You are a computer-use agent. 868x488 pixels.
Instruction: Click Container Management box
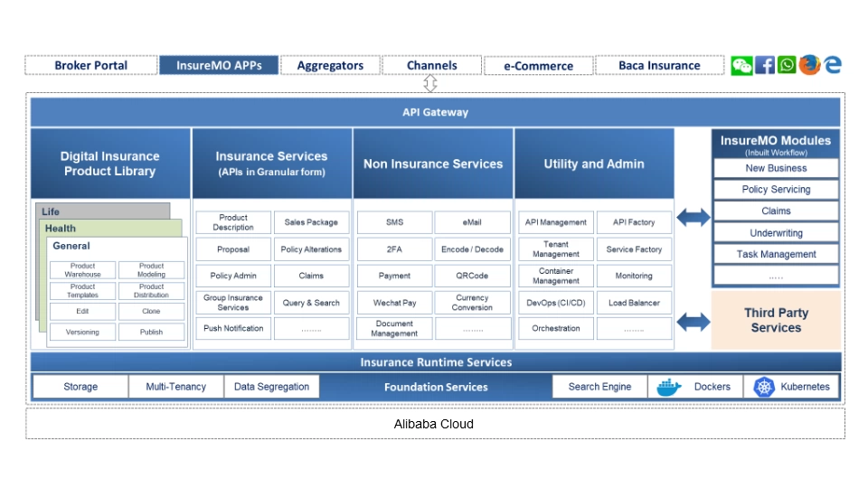click(x=556, y=276)
